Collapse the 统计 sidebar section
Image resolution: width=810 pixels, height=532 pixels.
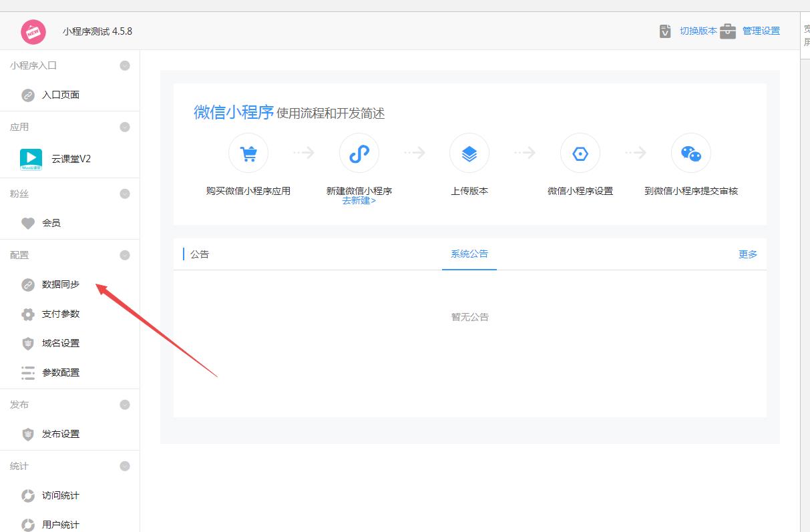[x=124, y=465]
